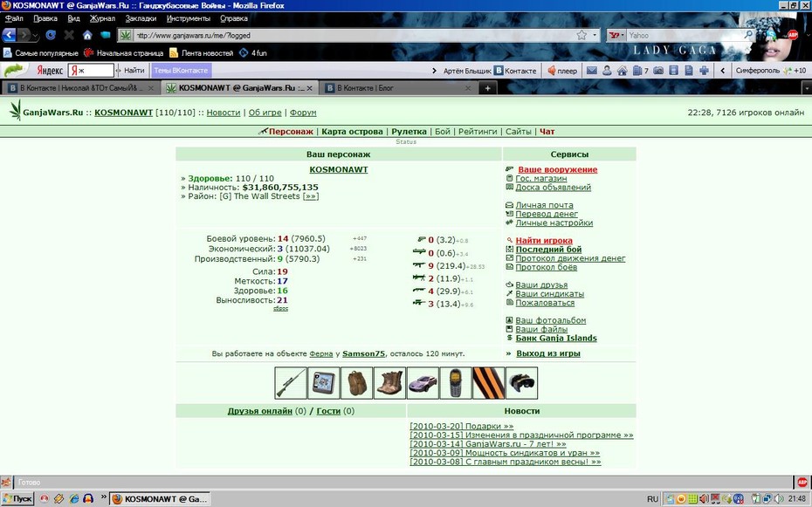
Task: Open the Рулетка page
Action: (409, 132)
